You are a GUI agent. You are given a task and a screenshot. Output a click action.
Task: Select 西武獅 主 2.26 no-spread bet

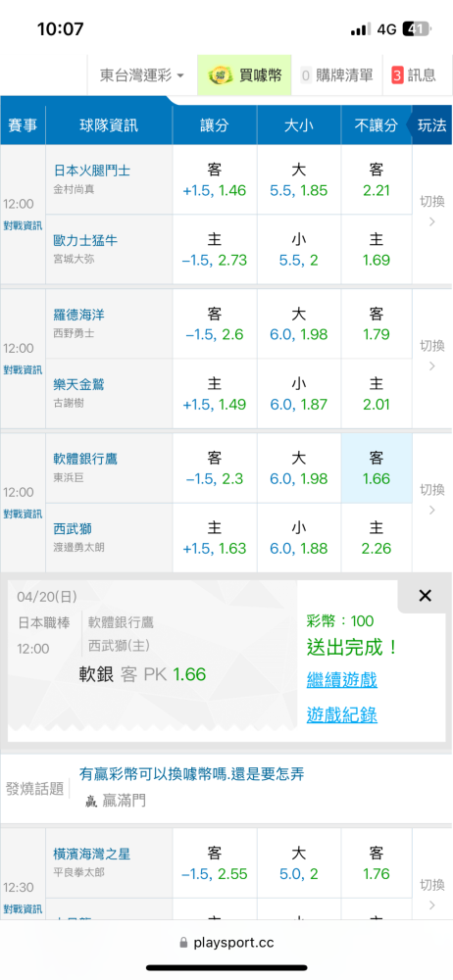pyautogui.click(x=377, y=538)
